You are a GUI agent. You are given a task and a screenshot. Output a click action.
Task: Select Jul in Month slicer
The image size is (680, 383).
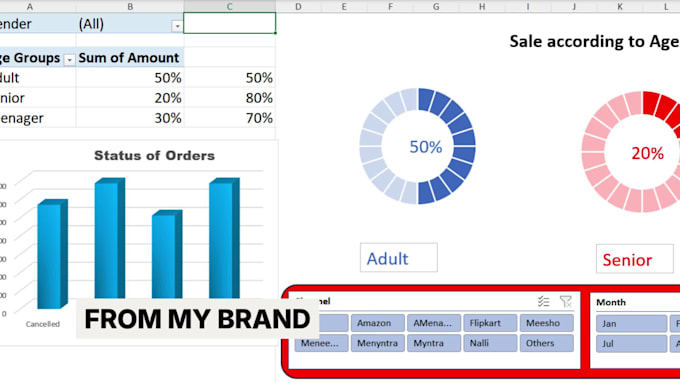(x=631, y=344)
